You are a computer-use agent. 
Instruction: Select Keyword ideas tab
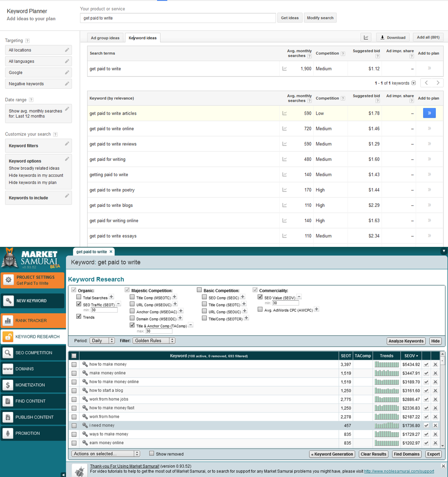coord(143,38)
